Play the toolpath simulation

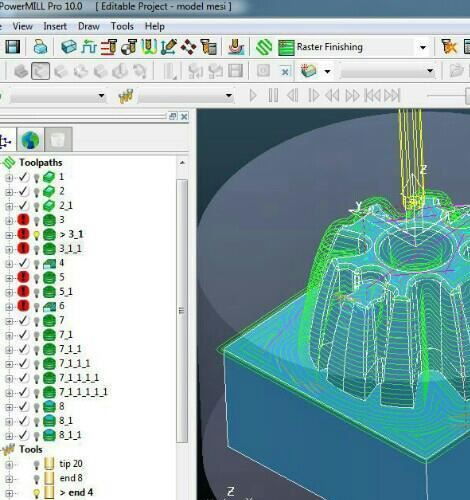(253, 96)
